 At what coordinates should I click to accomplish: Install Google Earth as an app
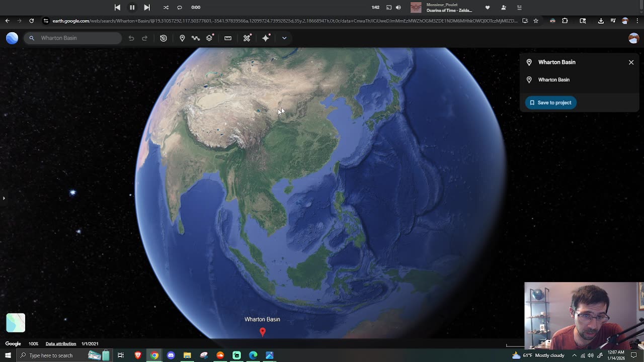coord(525,21)
